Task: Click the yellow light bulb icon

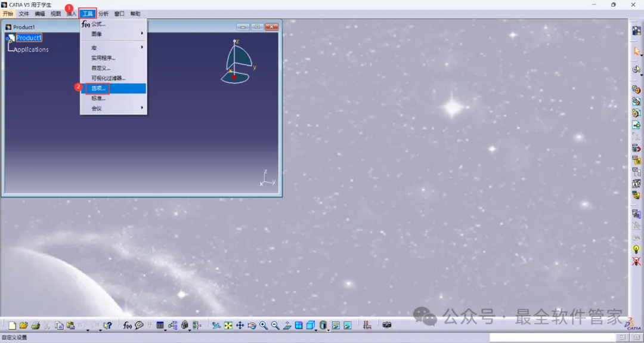Action: tap(636, 249)
